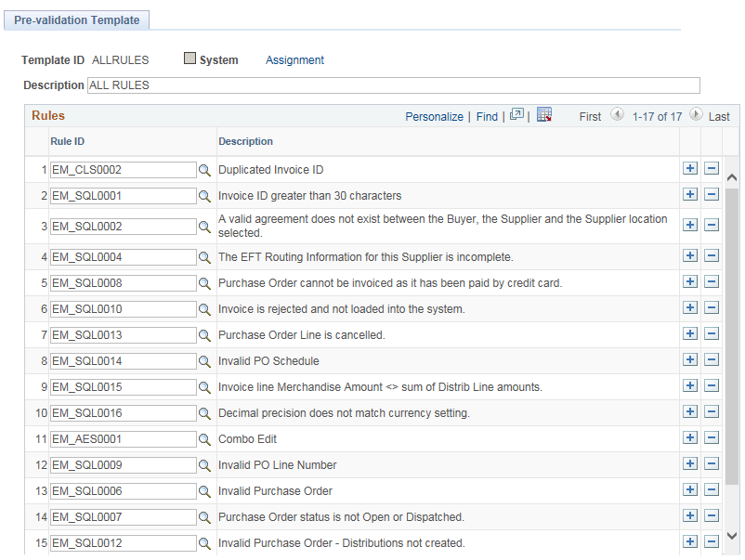Image resolution: width=745 pixels, height=560 pixels.
Task: Insert row after Invalid Purchase Order rule
Action: [x=690, y=489]
